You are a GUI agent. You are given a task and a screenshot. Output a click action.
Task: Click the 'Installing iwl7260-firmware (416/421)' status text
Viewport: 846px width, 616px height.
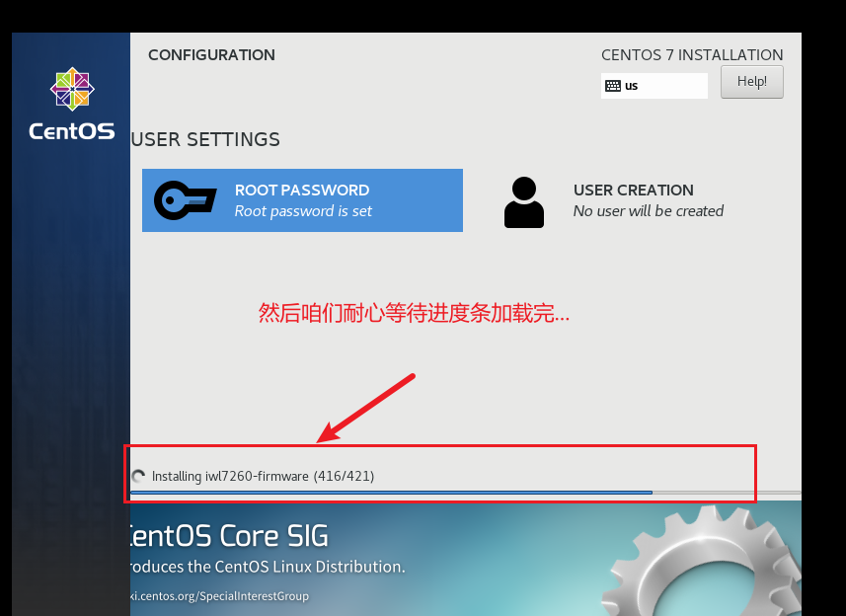(263, 476)
